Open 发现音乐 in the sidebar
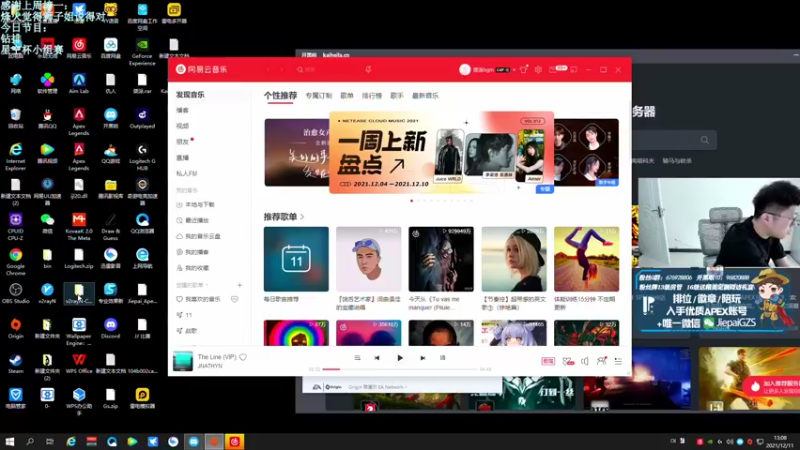The image size is (800, 450). (190, 95)
